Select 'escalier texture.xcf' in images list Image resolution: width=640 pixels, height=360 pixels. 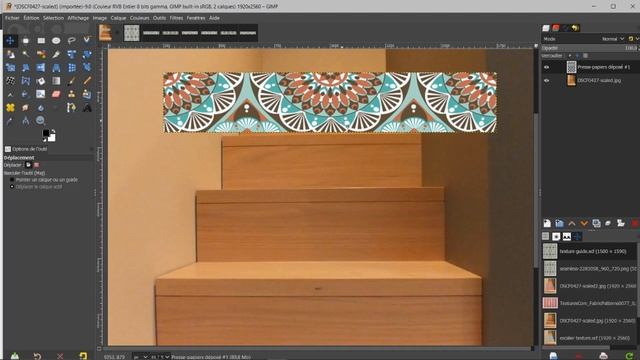coord(590,338)
